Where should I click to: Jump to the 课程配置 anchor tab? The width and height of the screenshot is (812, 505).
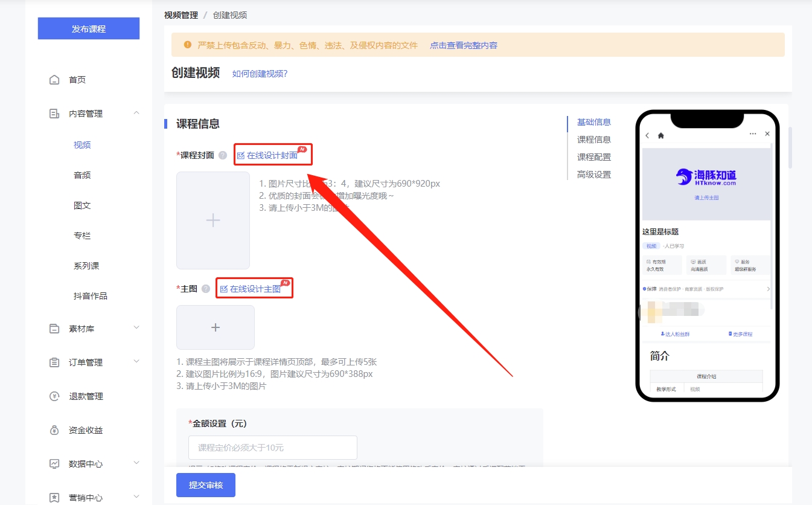593,157
